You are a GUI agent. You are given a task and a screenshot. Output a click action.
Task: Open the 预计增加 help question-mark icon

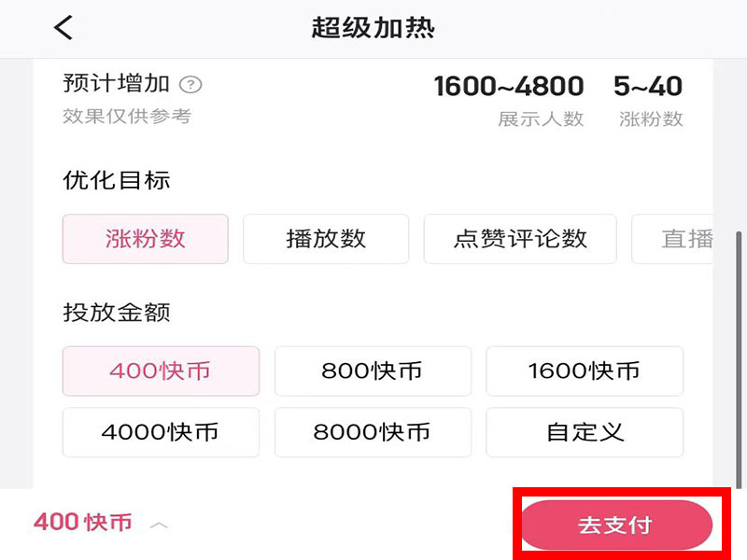click(x=190, y=85)
